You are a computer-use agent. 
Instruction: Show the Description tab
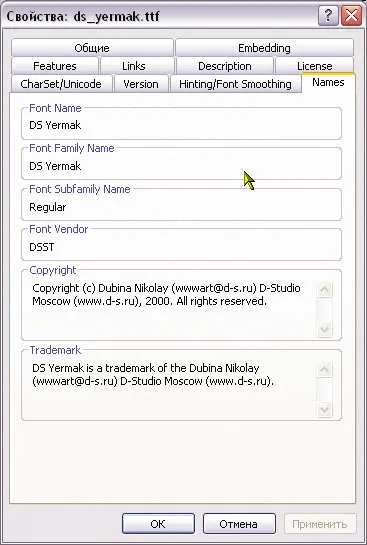225,66
